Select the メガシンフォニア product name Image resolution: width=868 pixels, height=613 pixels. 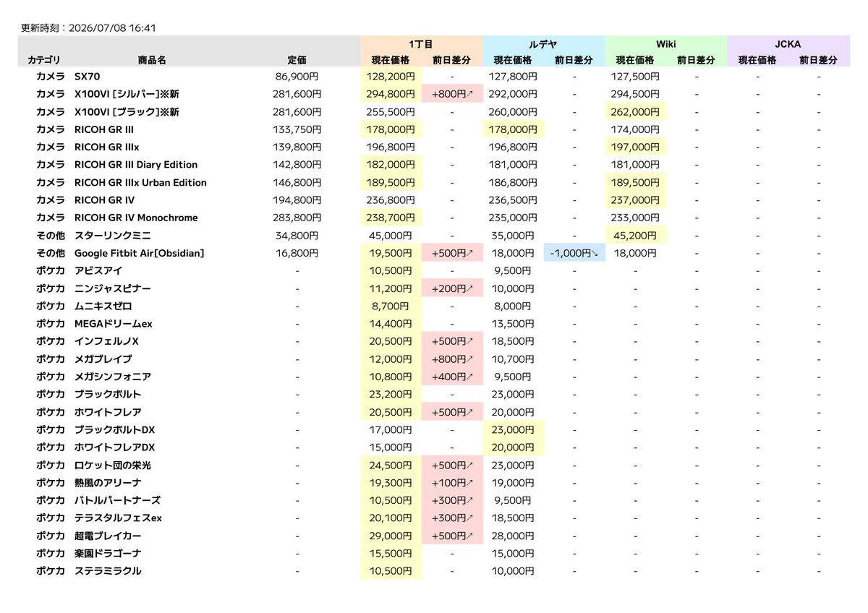tap(112, 377)
